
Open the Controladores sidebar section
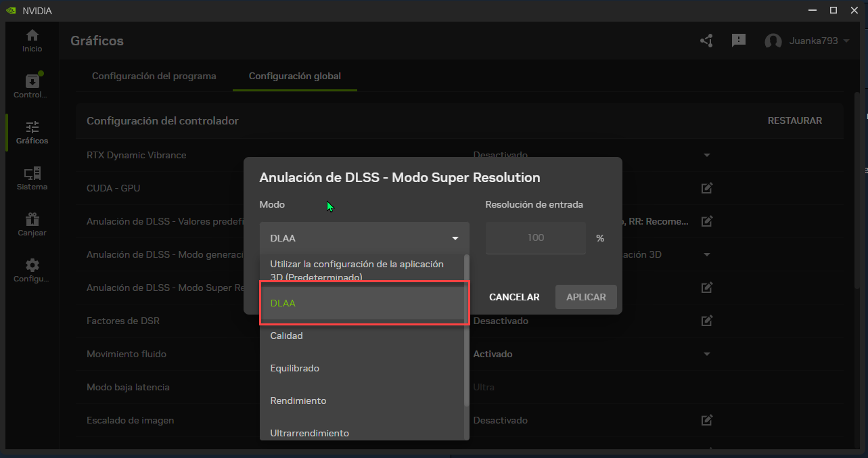32,87
